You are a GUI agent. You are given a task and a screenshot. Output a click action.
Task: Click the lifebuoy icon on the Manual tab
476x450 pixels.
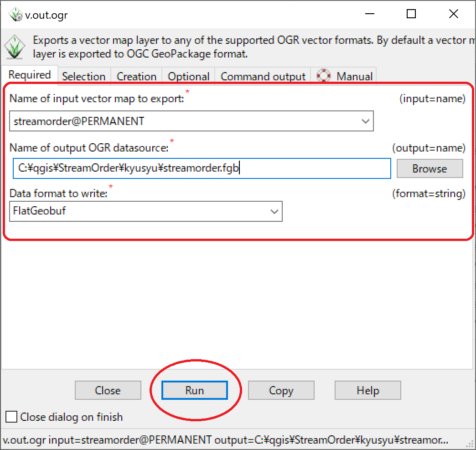coord(324,76)
